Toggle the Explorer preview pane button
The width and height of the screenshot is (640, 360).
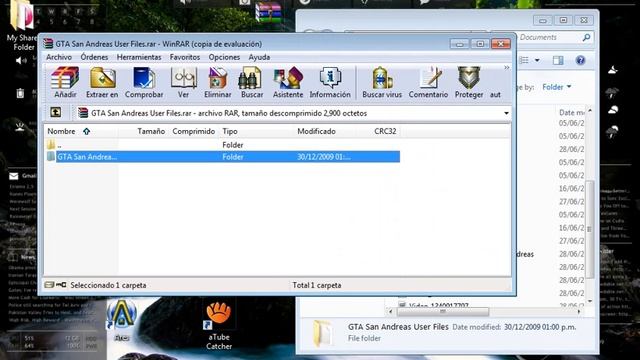pos(558,60)
